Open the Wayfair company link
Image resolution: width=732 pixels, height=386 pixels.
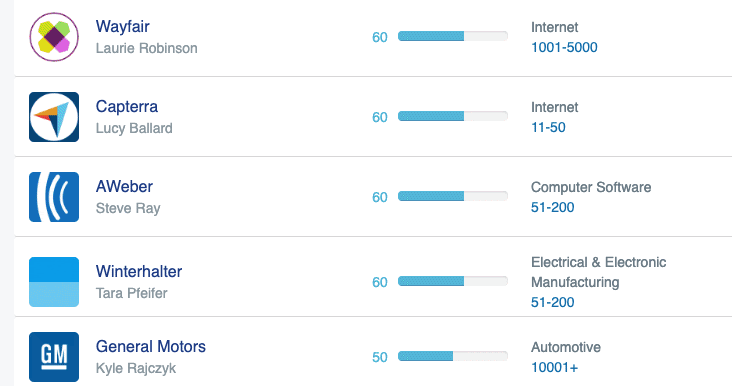point(122,26)
